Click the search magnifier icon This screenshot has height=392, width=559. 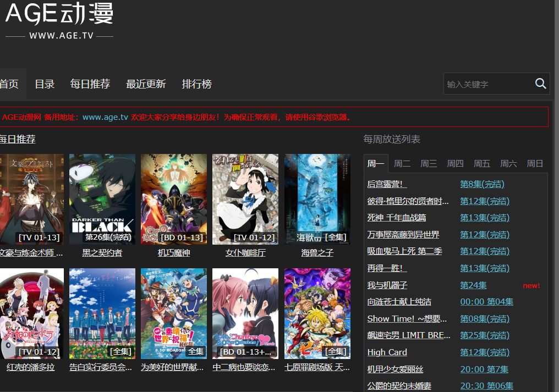(x=540, y=84)
